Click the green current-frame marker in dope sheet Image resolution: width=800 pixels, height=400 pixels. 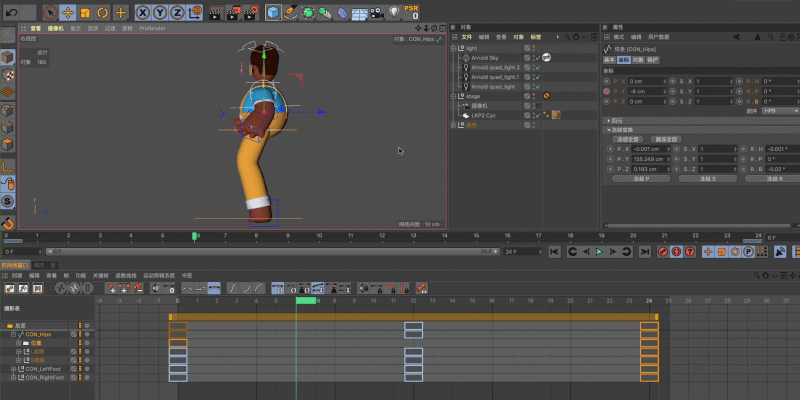[306, 301]
